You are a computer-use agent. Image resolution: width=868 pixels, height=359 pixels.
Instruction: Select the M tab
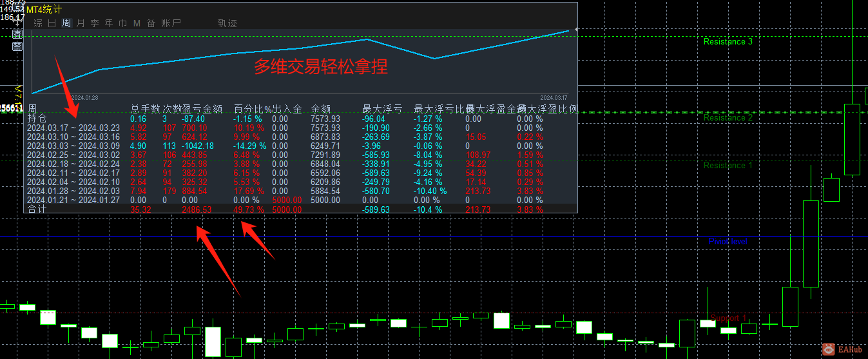click(x=137, y=23)
